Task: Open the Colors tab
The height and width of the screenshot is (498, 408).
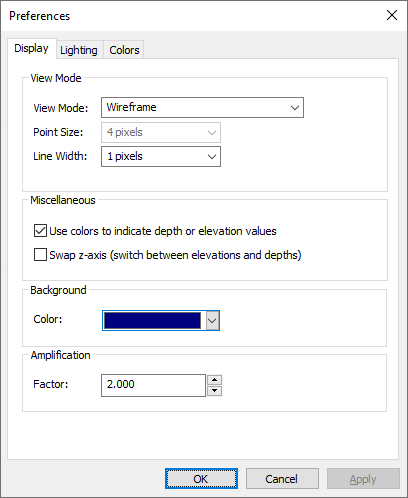Action: click(x=124, y=50)
